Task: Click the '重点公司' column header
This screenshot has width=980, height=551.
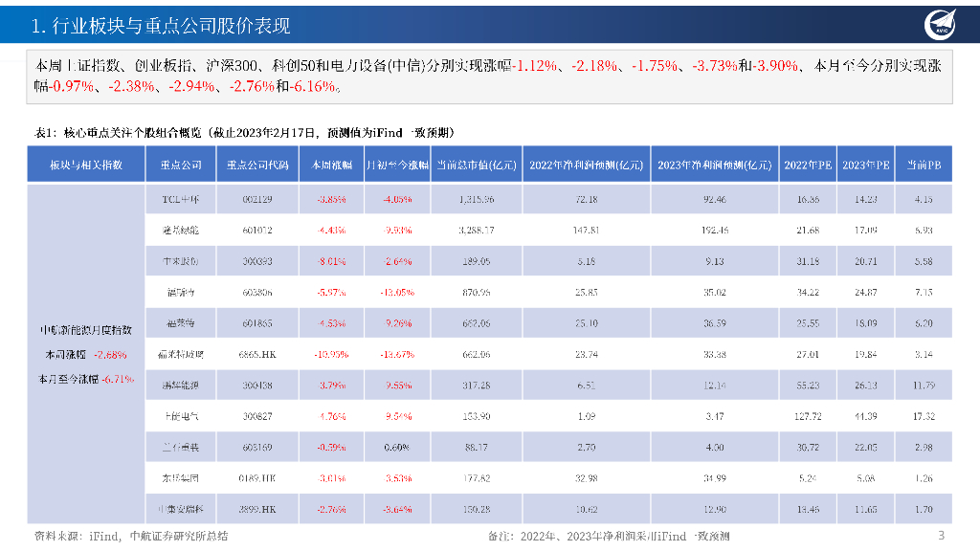Action: 181,165
